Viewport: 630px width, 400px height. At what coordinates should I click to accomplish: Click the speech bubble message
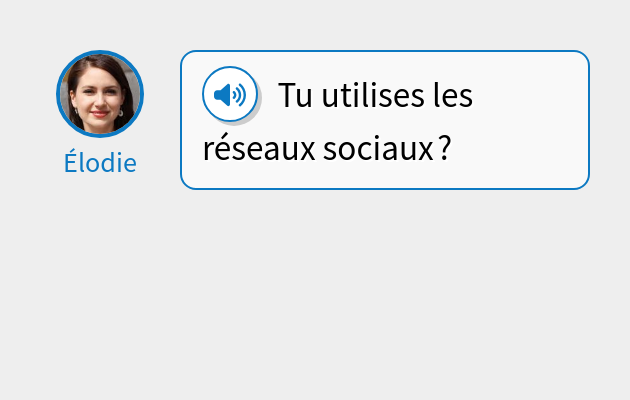[385, 120]
